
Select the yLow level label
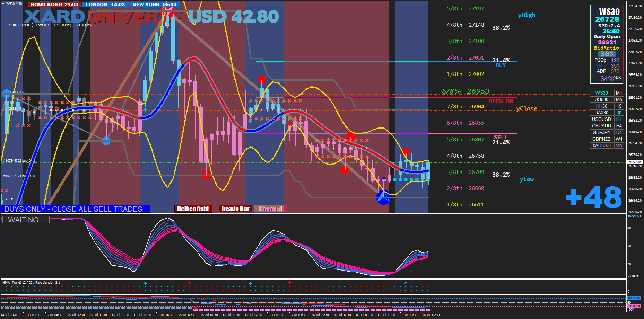pos(526,179)
